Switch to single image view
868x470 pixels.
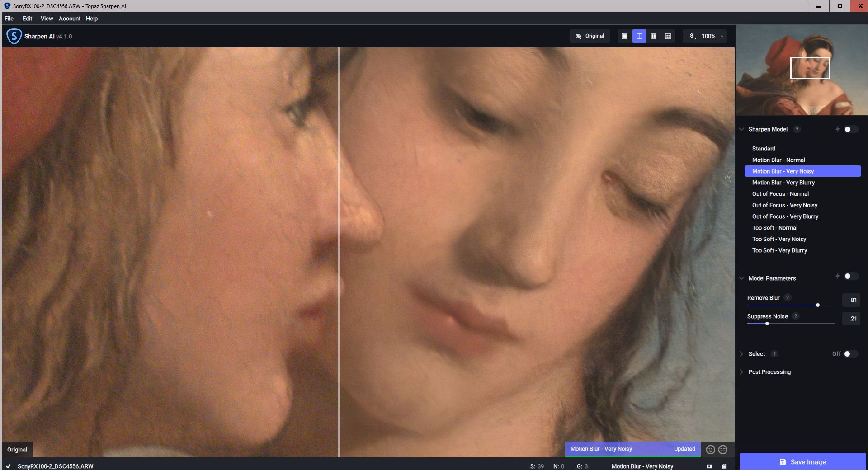click(624, 36)
